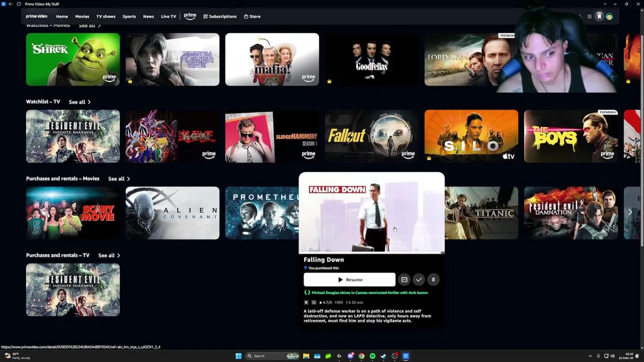Open the Prometheus thumbnail
This screenshot has height=362, width=644.
[262, 213]
